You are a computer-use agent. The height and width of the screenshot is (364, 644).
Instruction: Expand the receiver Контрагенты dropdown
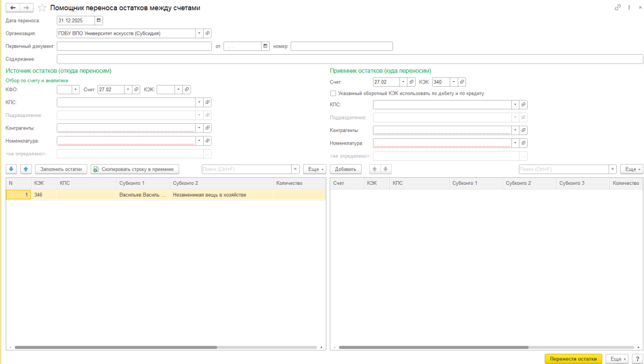514,130
